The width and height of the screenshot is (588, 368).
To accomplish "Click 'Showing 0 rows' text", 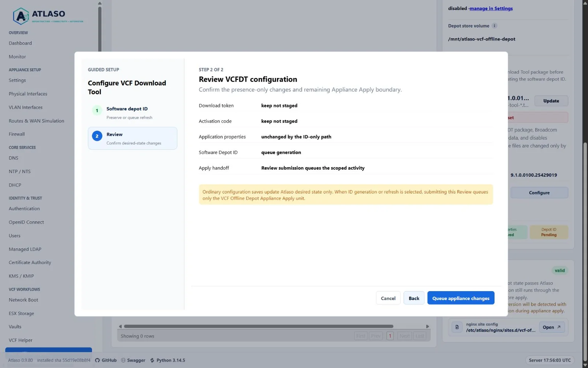I will (x=137, y=336).
